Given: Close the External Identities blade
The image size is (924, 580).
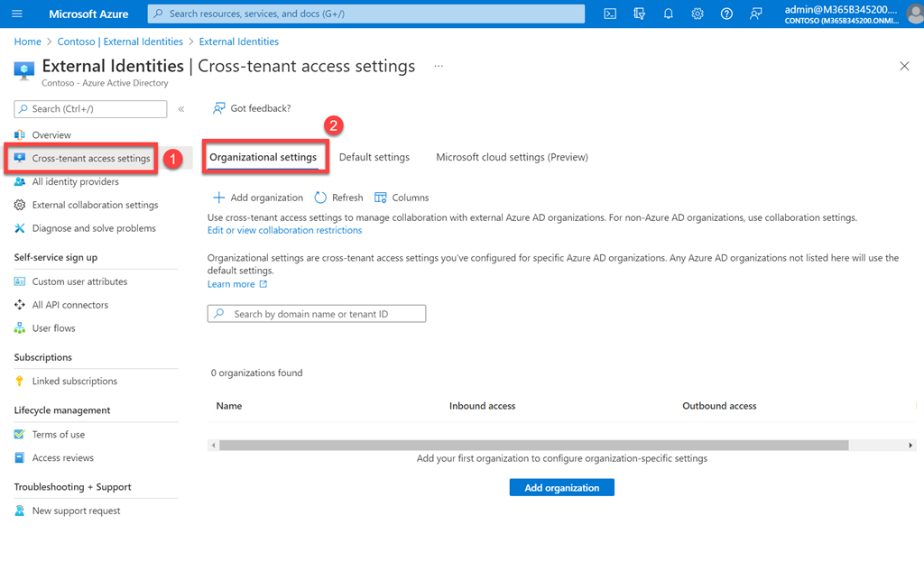Looking at the screenshot, I should click(904, 67).
